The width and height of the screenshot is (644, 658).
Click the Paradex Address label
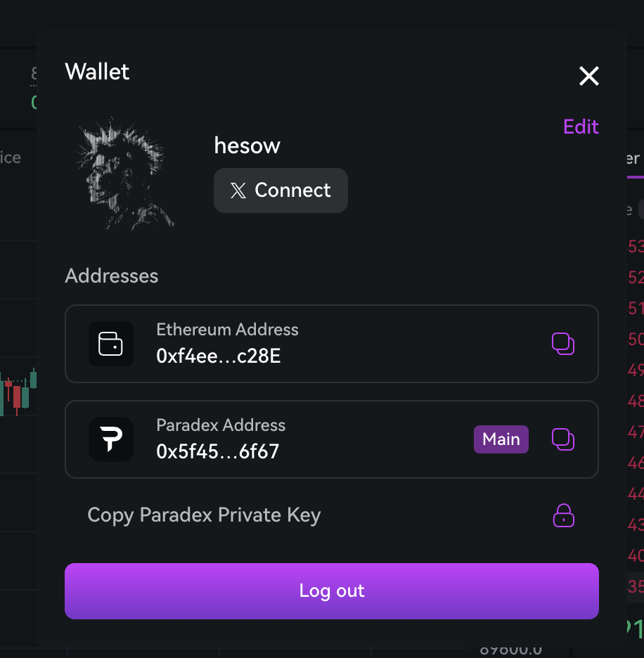coord(221,425)
